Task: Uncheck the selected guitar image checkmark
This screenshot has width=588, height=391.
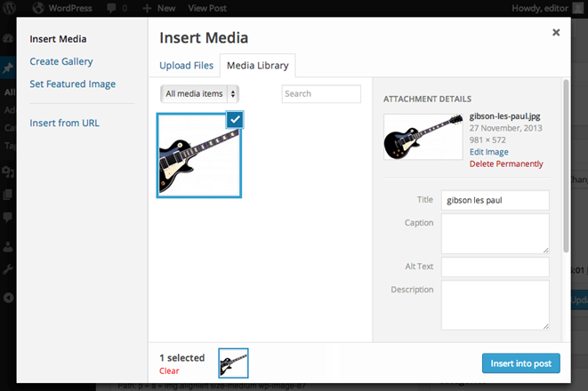Action: pyautogui.click(x=235, y=120)
